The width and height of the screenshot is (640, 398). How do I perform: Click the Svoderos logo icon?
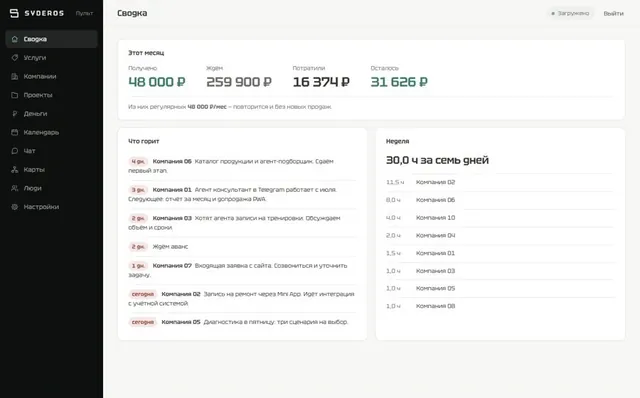[x=14, y=13]
